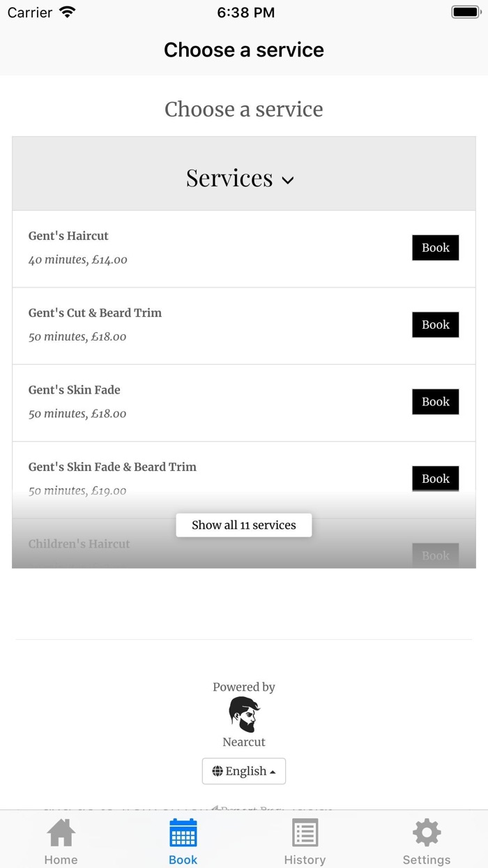488x868 pixels.
Task: Click the globe icon beside English
Action: pyautogui.click(x=218, y=771)
